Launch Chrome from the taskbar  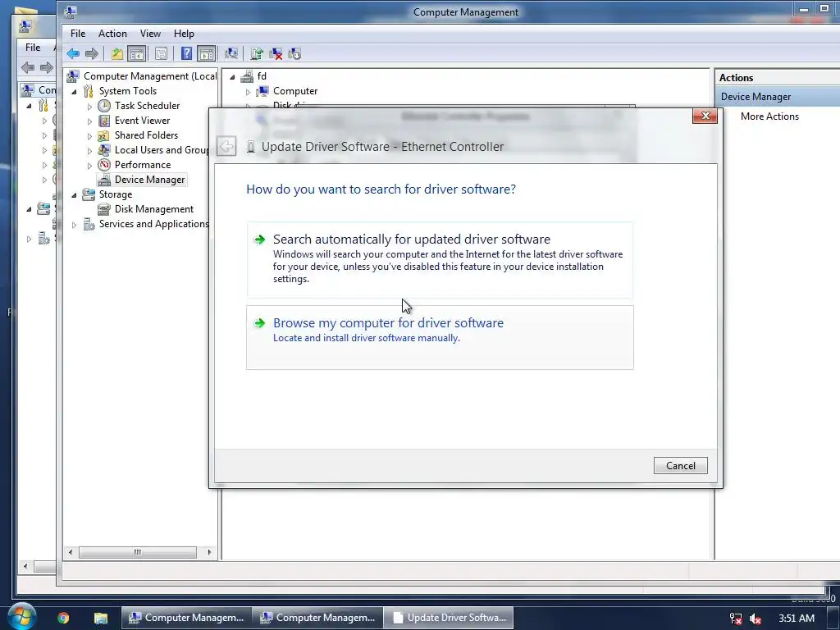pos(63,618)
